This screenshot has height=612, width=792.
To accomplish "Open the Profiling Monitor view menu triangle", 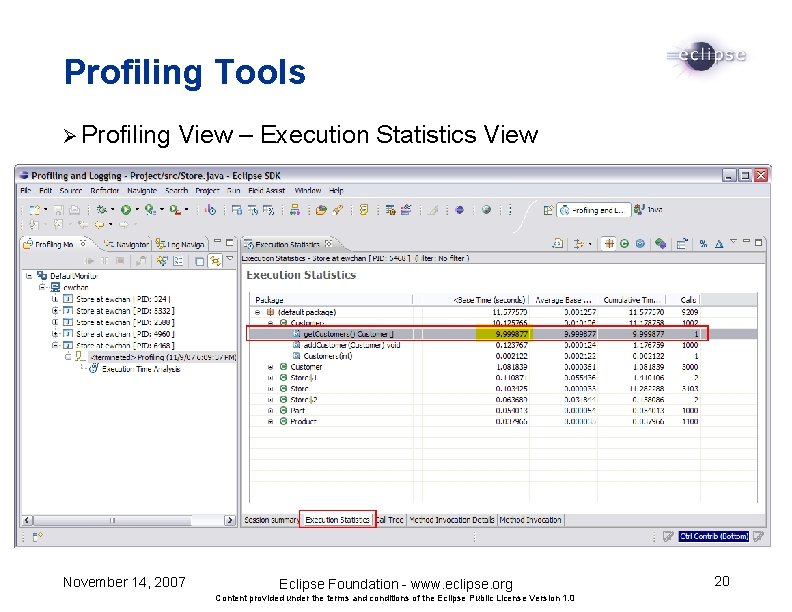I will pyautogui.click(x=230, y=259).
